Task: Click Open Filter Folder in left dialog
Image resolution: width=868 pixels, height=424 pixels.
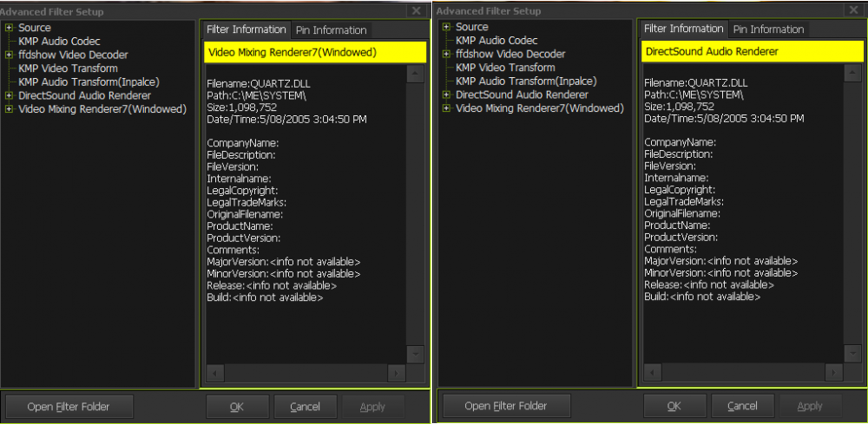Action: 69,406
